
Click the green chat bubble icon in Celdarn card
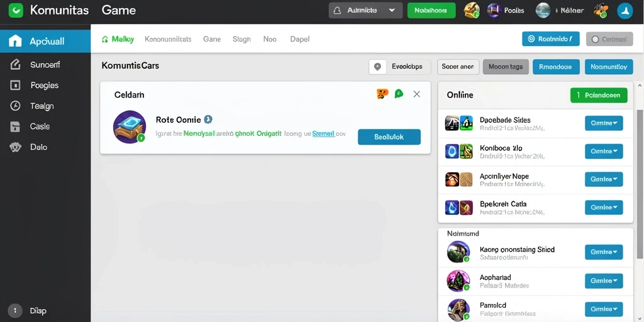pyautogui.click(x=399, y=94)
